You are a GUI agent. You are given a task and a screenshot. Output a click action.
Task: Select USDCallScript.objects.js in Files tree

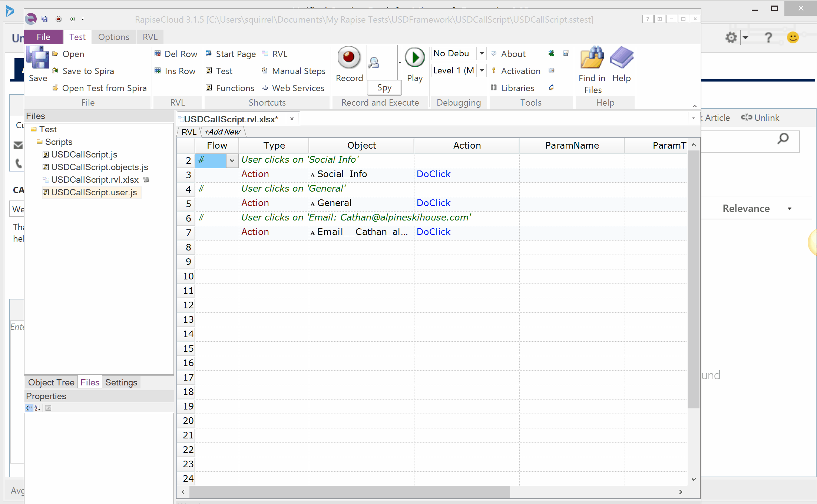pyautogui.click(x=99, y=167)
